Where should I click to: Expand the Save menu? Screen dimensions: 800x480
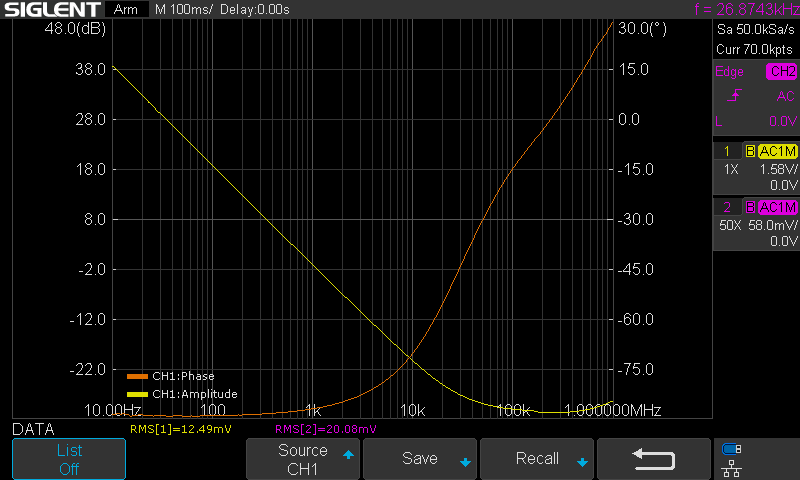click(x=420, y=459)
